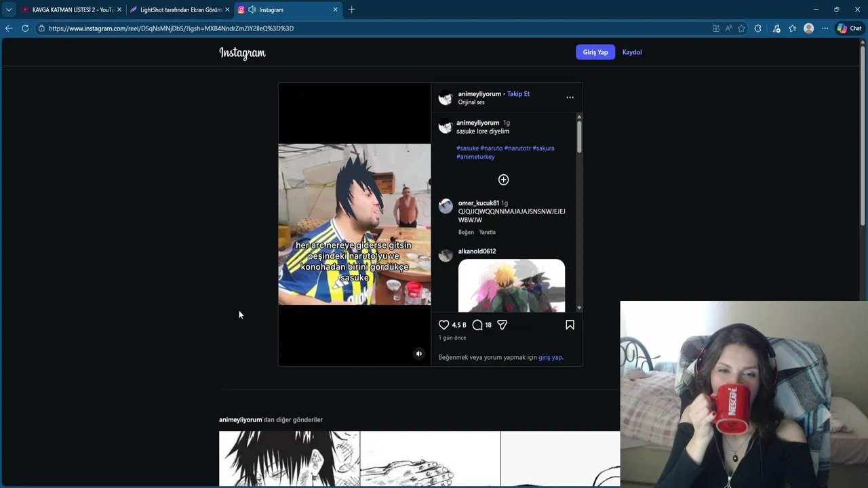
Task: Open the favorites list icon
Action: pos(792,28)
